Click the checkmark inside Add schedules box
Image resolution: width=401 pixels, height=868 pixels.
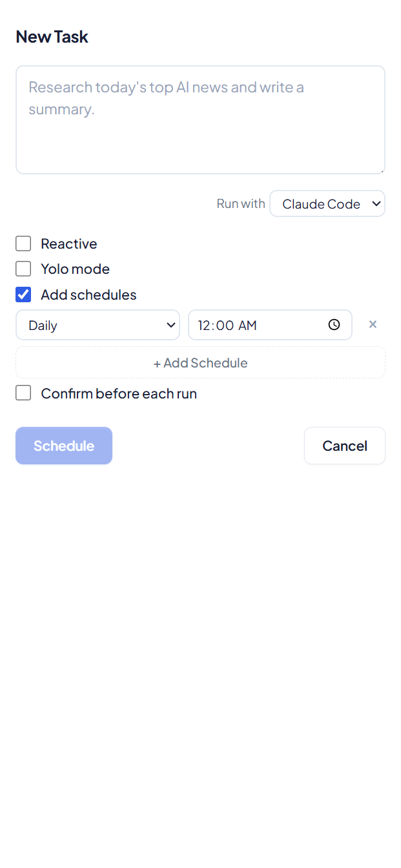click(x=23, y=294)
